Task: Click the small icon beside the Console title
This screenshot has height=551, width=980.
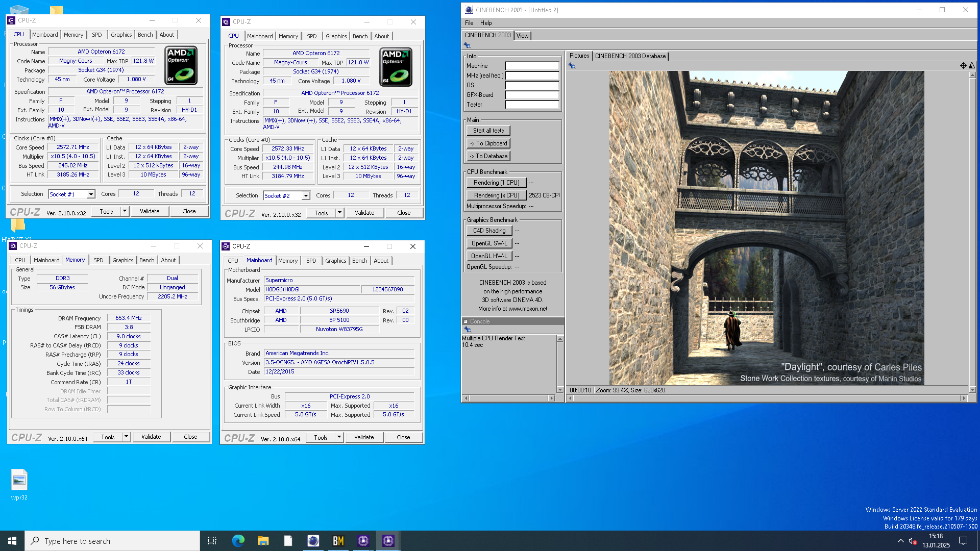Action: point(465,321)
